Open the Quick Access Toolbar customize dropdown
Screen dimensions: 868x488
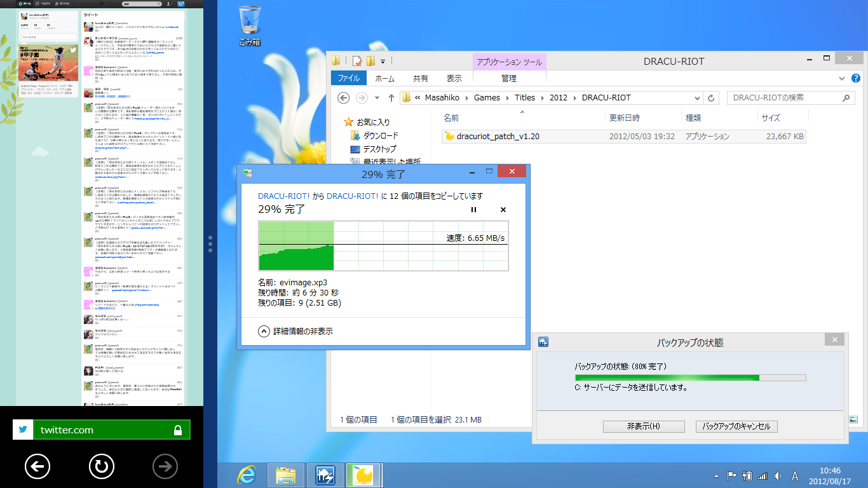[x=383, y=62]
